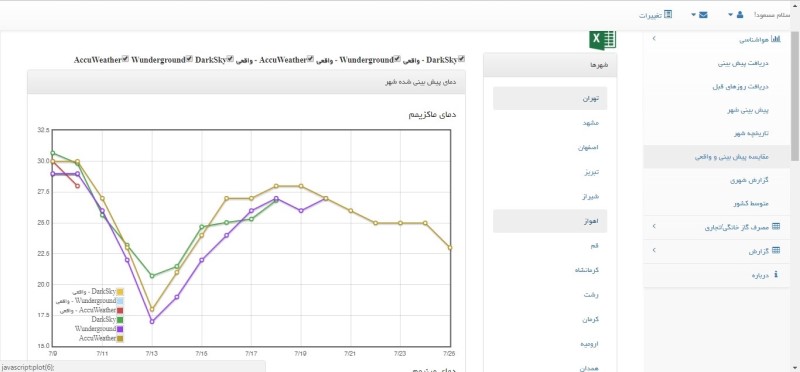Image resolution: width=800 pixels, height=372 pixels.
Task: Select city اصفهان in cities list
Action: pos(550,147)
